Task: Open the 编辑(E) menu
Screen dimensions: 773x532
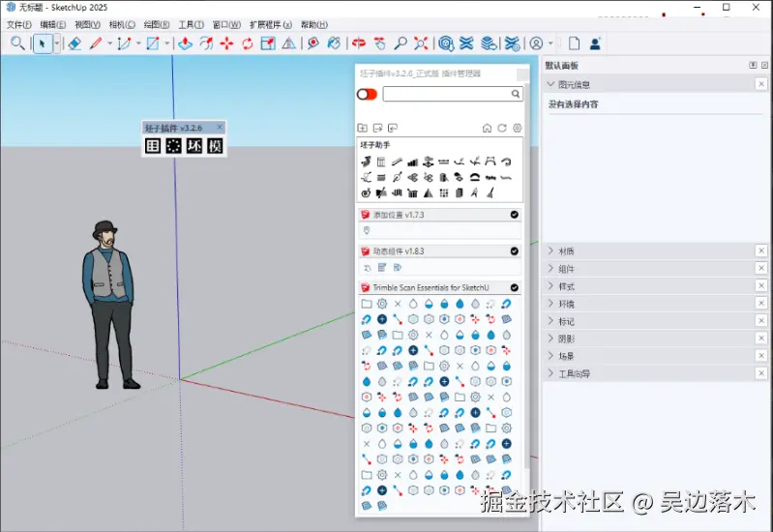Action: [53, 24]
